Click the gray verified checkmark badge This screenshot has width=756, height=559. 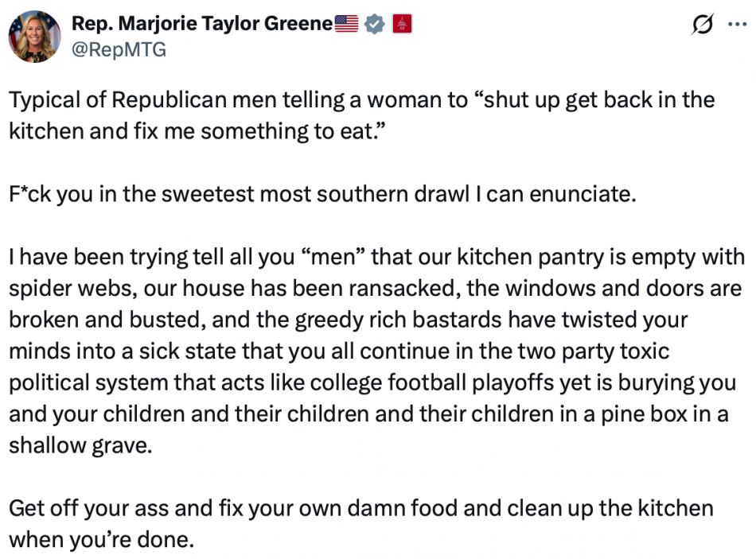pos(374,25)
